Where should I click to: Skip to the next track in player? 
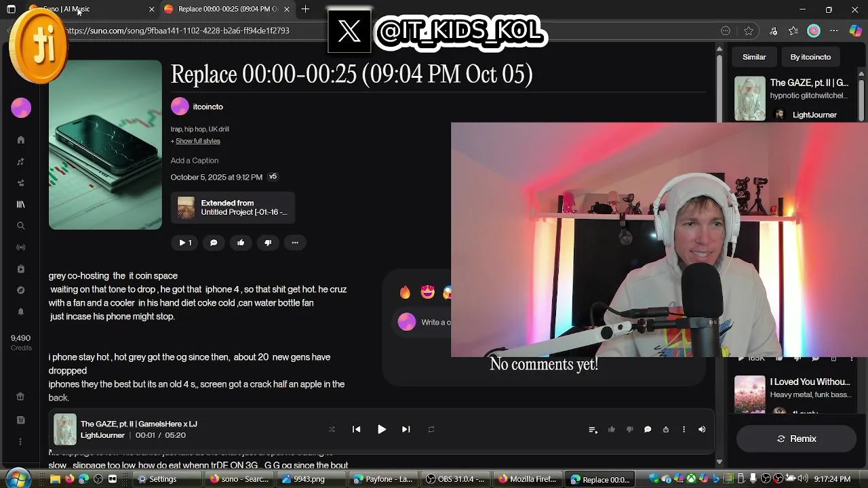(x=406, y=429)
